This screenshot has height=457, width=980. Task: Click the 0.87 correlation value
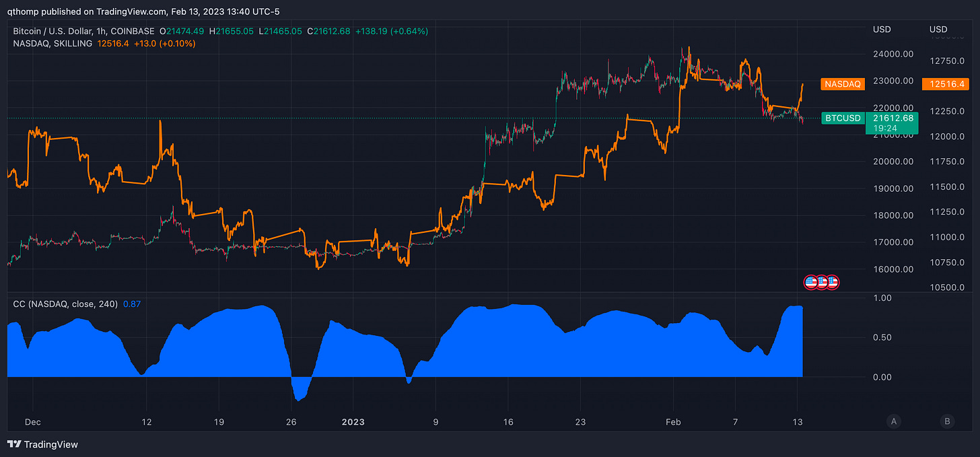(132, 304)
